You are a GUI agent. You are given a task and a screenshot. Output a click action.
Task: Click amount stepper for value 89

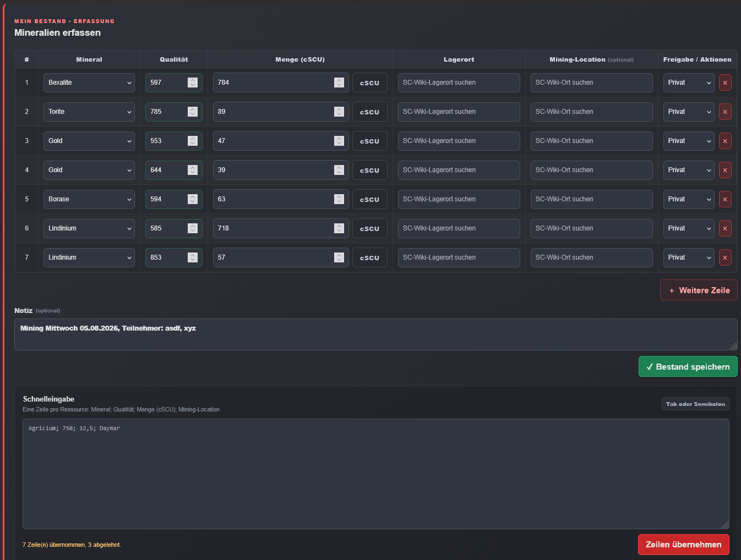pyautogui.click(x=339, y=112)
